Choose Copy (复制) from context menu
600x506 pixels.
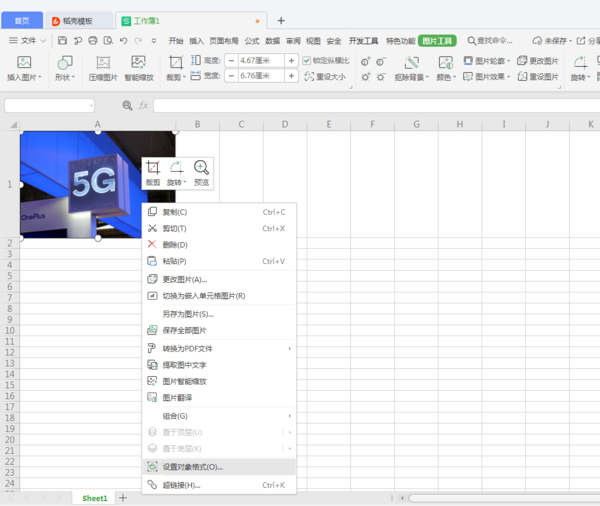coord(219,212)
